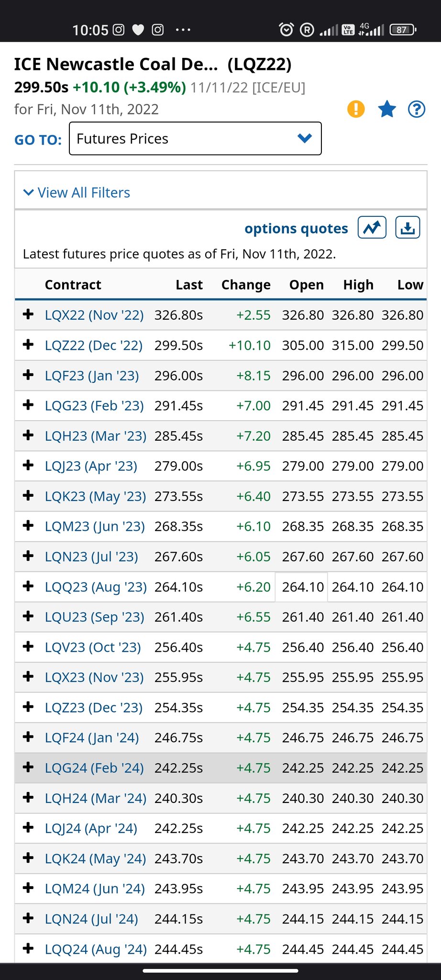Open the Futures Prices dropdown

[195, 139]
